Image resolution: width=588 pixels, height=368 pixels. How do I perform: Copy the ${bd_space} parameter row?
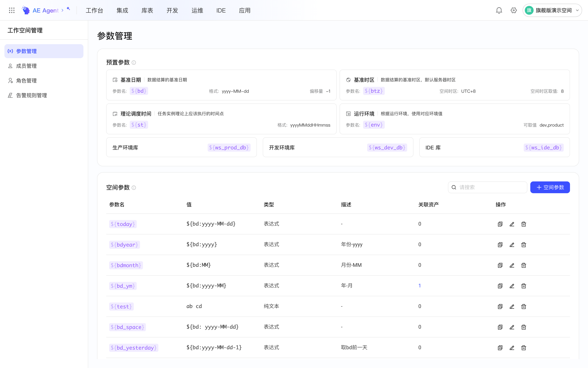point(500,327)
